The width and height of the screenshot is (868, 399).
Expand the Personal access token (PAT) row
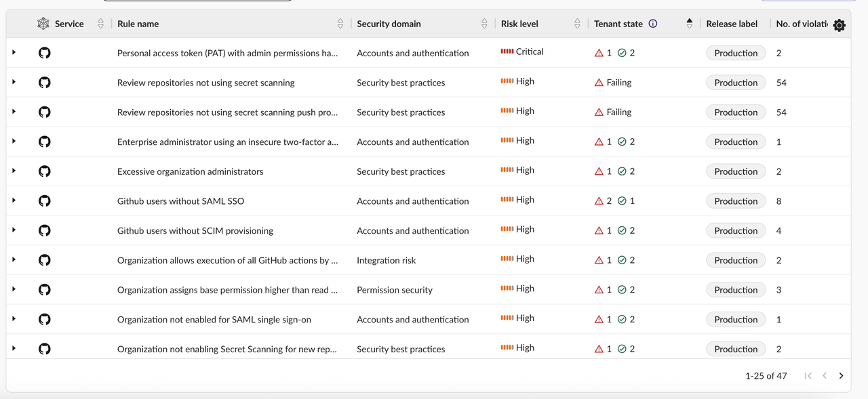coord(14,52)
